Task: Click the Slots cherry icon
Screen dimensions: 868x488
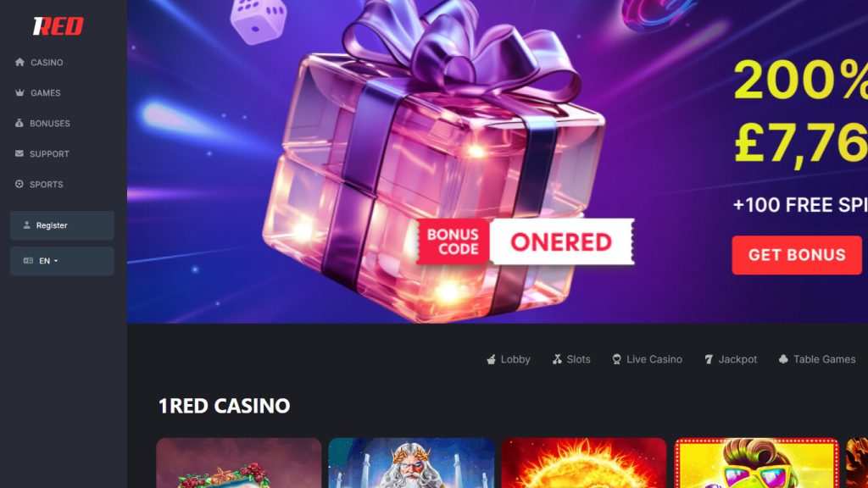Action: (557, 359)
